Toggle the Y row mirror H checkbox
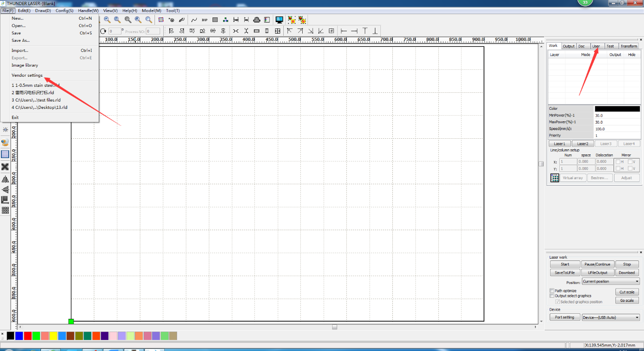The height and width of the screenshot is (351, 644). point(618,169)
